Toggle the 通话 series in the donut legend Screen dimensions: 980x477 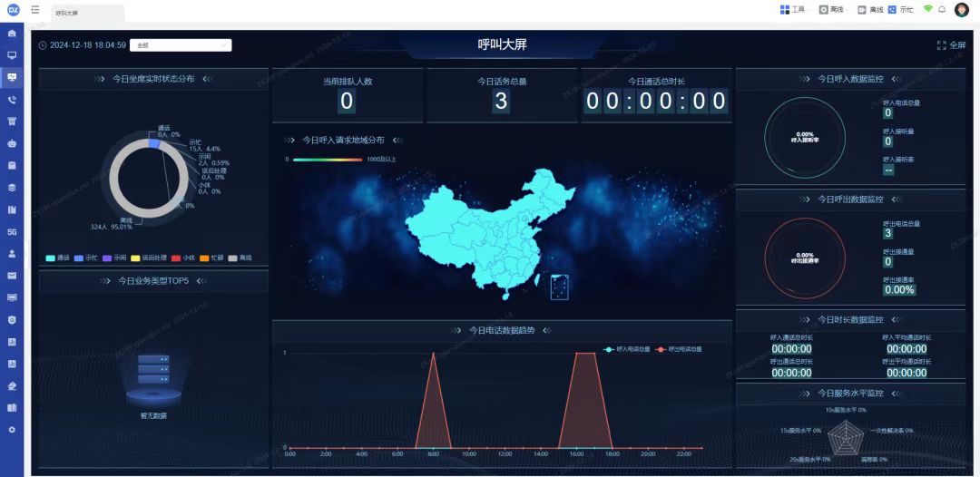(57, 258)
